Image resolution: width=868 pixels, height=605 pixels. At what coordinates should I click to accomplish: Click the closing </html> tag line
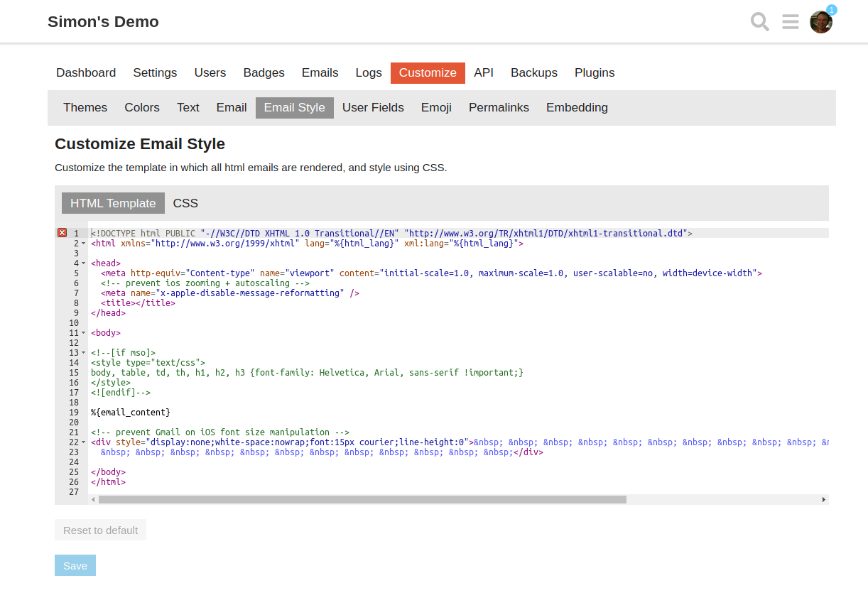108,481
